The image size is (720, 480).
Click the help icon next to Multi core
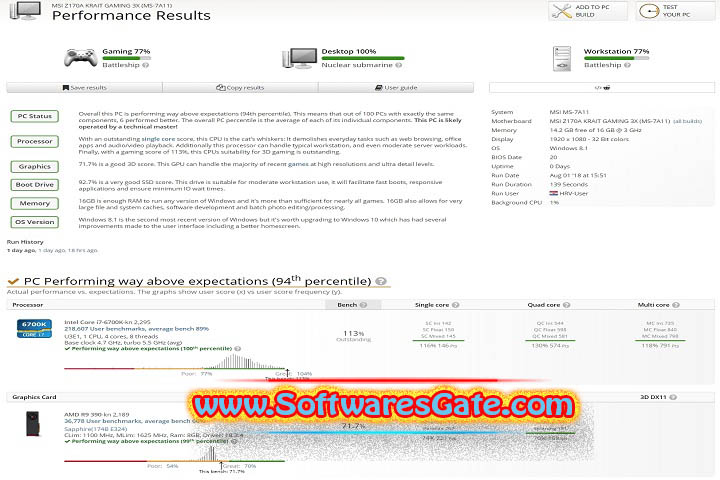pyautogui.click(x=676, y=305)
